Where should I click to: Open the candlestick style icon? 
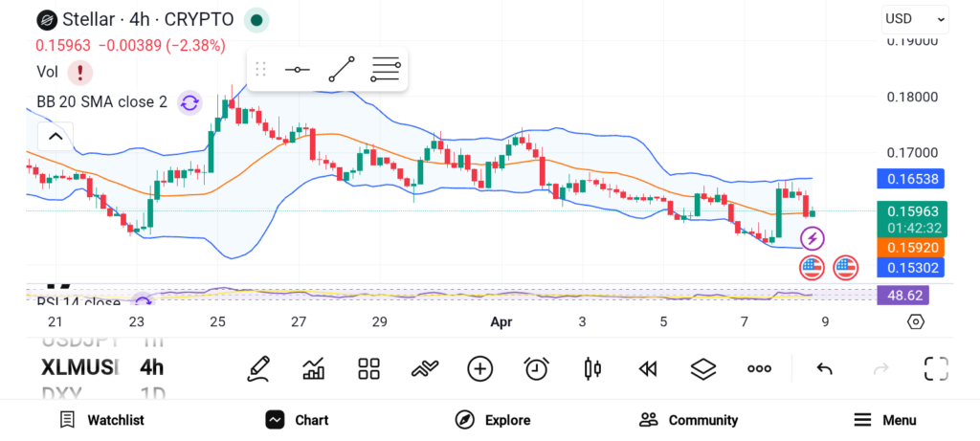coord(591,368)
